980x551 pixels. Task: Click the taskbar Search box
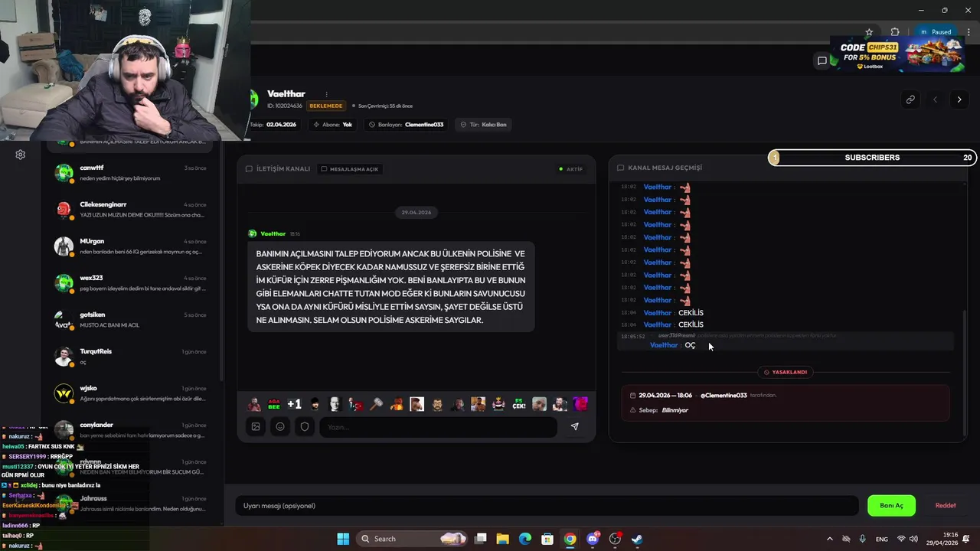tap(413, 539)
